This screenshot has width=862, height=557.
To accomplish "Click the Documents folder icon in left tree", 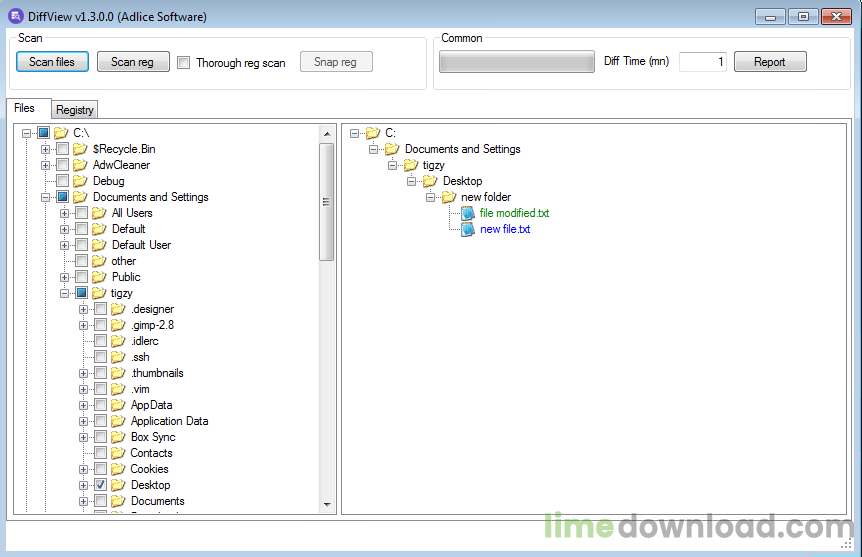I will pos(118,501).
